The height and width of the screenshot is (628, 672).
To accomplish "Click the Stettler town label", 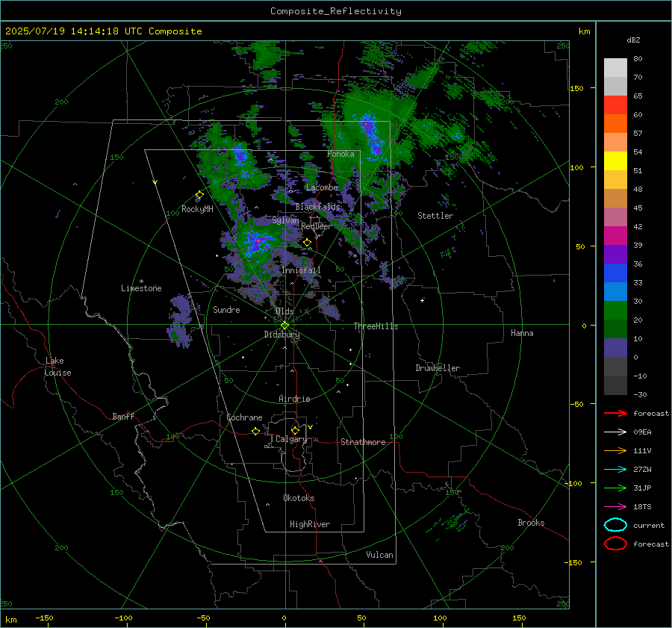I will [x=435, y=216].
